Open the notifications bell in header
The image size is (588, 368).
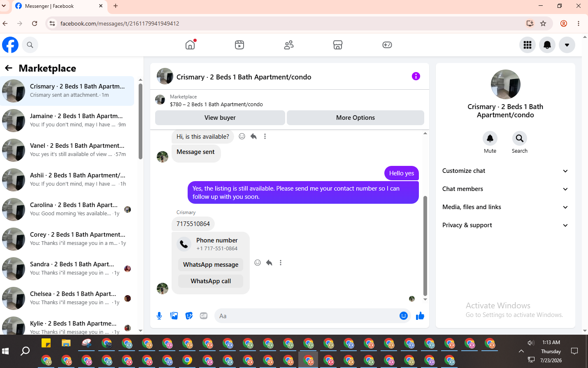(x=547, y=45)
